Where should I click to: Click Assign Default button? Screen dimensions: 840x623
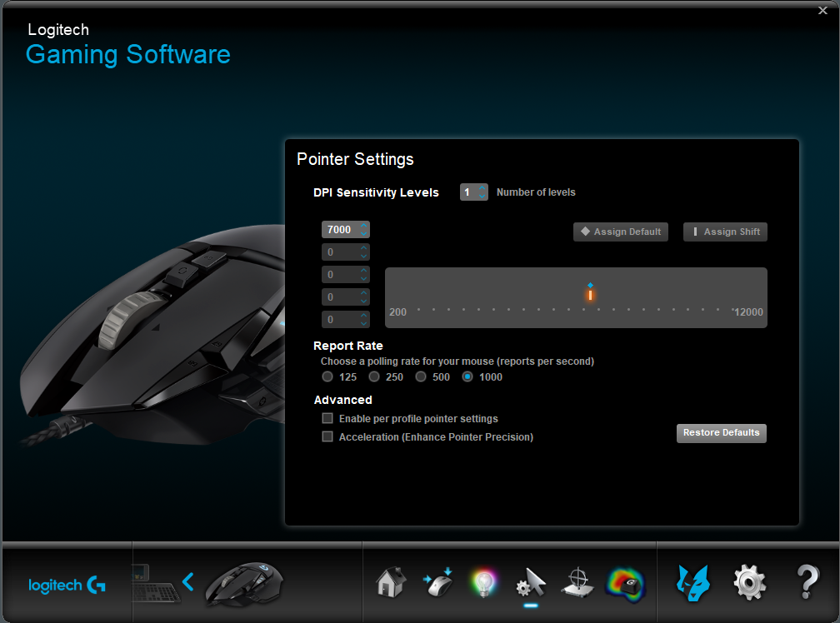click(x=620, y=232)
